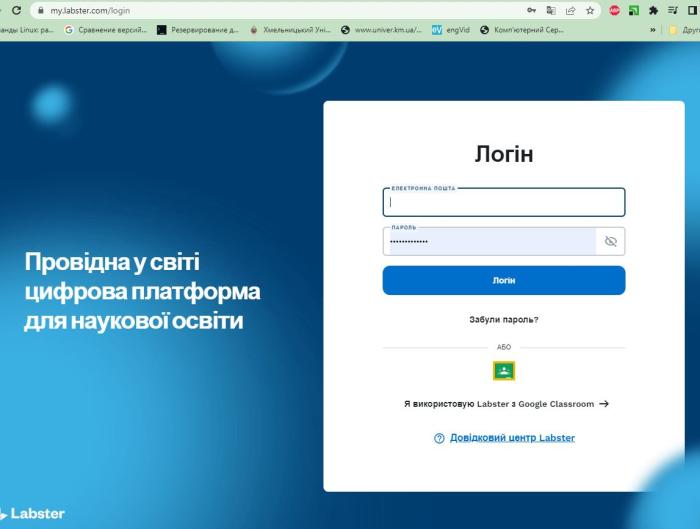Screen dimensions: 700x529
Task: Open the 'Резервирование д...' bookmark
Action: click(198, 30)
